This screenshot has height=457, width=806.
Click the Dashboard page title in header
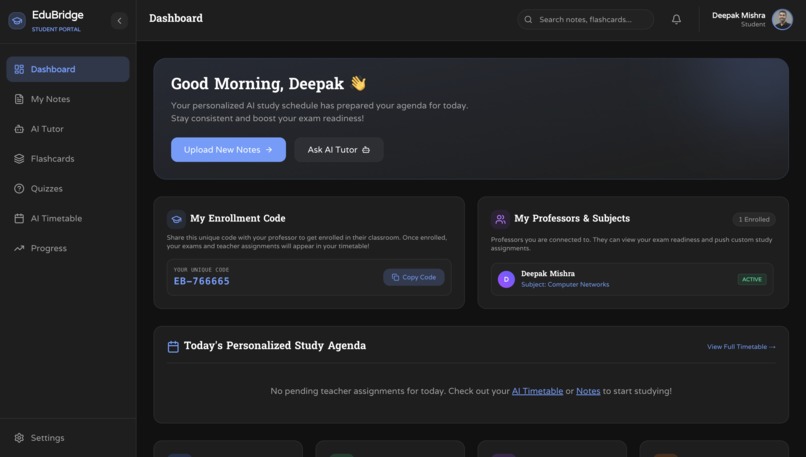(176, 19)
